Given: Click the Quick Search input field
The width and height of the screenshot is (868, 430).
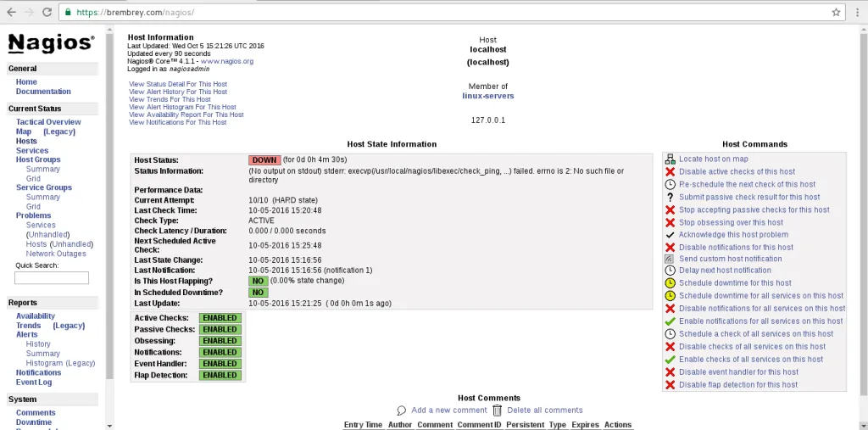Looking at the screenshot, I should pos(52,278).
